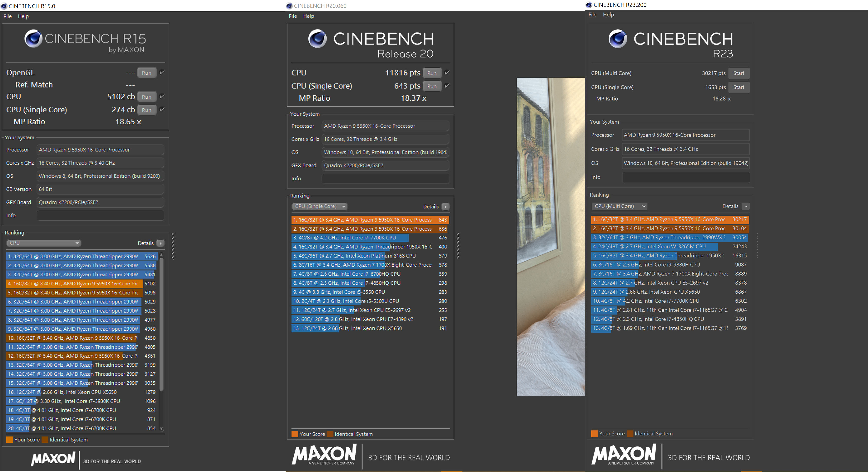Select R15 ranking row 1 scoring 5626
The height and width of the screenshot is (472, 868).
click(82, 256)
